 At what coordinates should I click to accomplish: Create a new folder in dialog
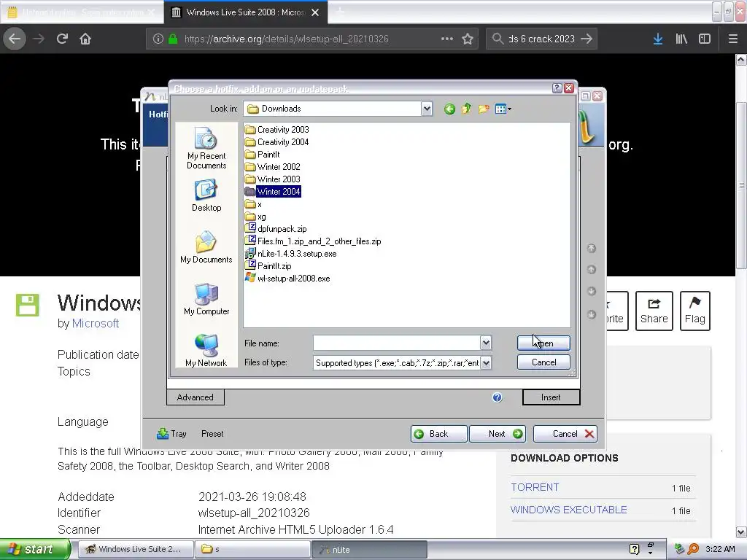coord(484,109)
